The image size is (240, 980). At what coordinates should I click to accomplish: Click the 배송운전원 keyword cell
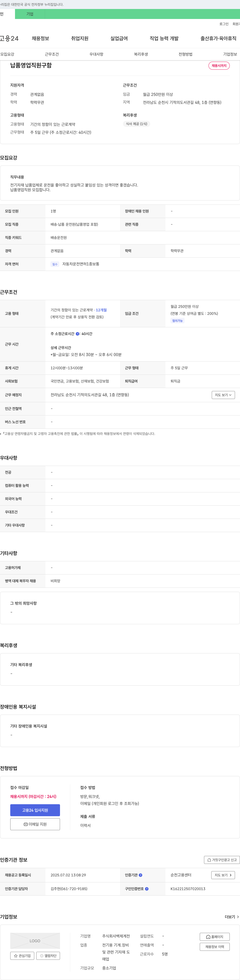(59, 237)
